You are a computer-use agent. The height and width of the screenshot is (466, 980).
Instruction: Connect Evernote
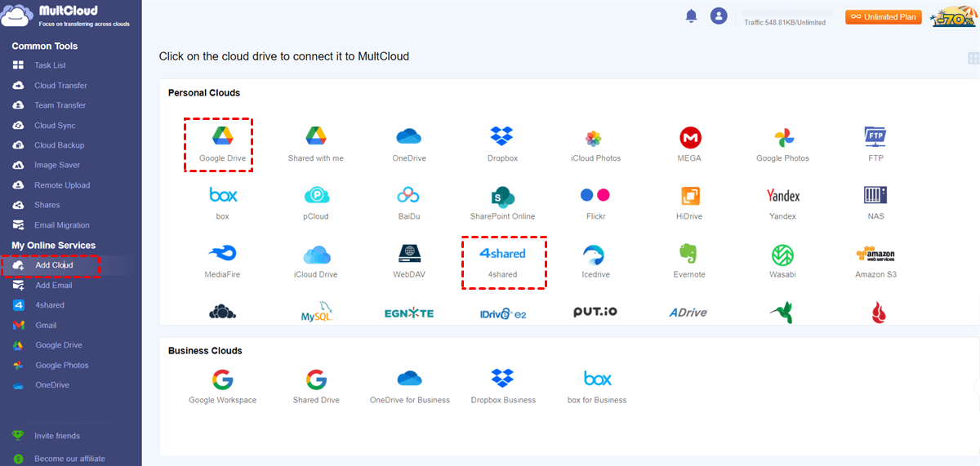[689, 261]
